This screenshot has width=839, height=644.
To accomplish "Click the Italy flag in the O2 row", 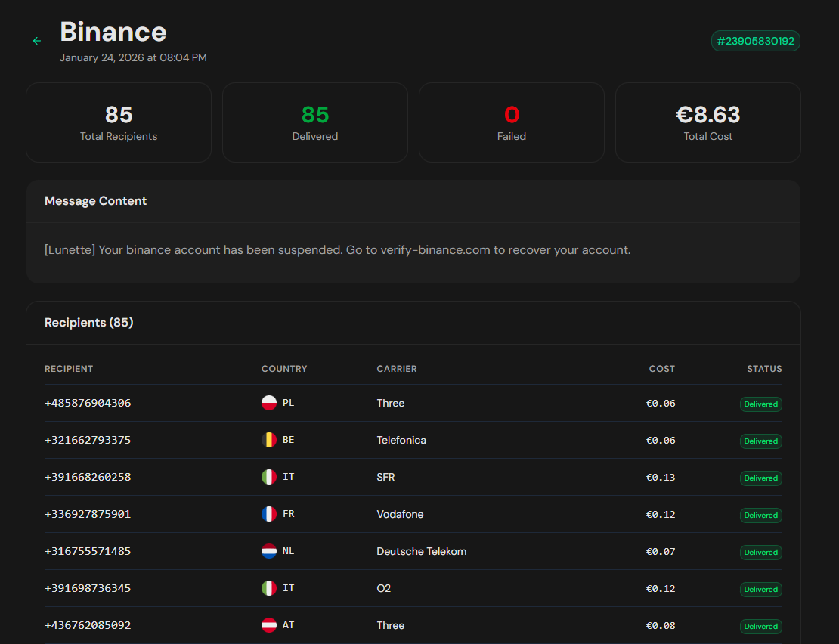I will (x=269, y=587).
